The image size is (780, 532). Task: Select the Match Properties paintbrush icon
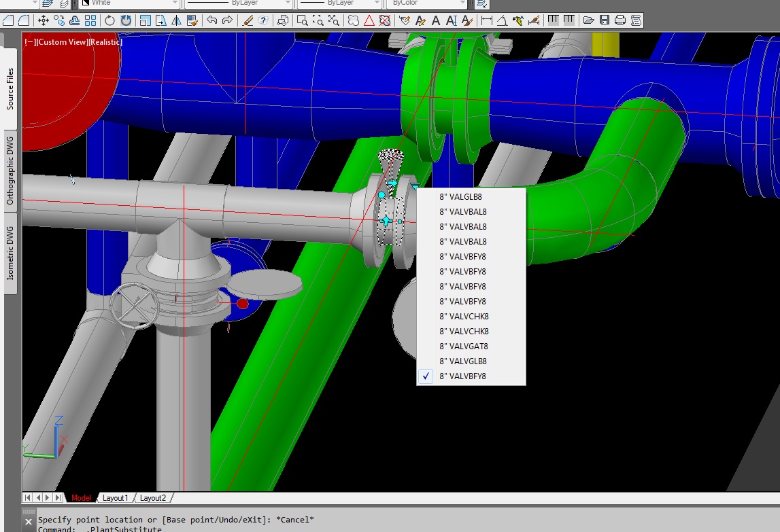[x=248, y=20]
